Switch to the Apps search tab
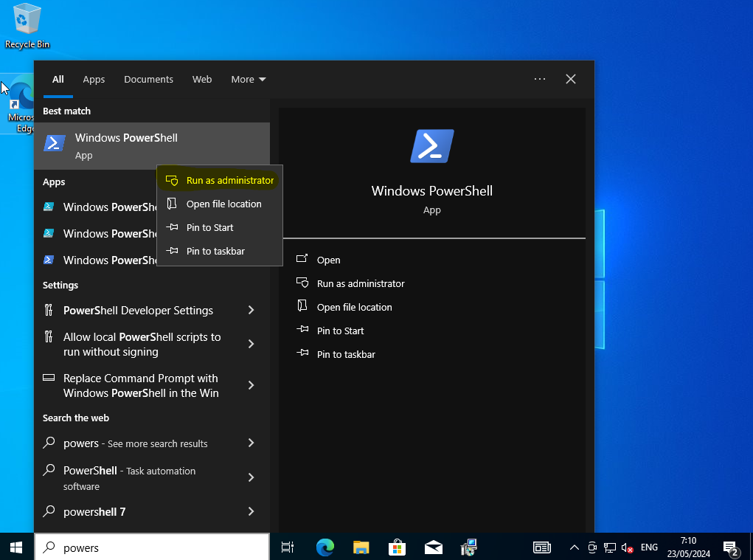753x560 pixels. pos(94,79)
